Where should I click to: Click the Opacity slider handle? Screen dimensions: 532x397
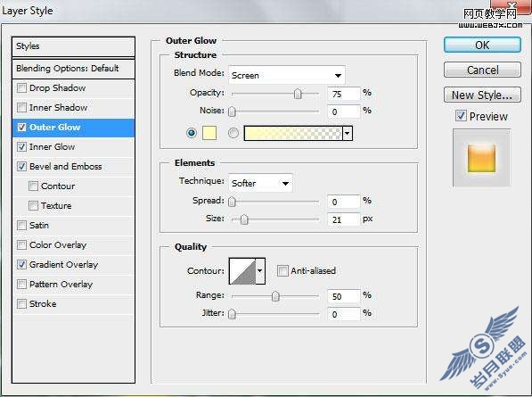[298, 94]
